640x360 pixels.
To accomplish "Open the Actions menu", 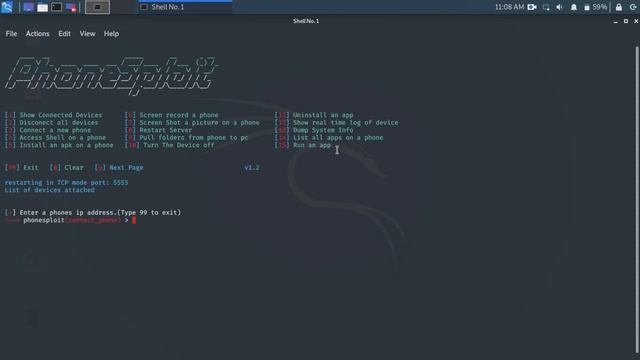I will coord(38,34).
